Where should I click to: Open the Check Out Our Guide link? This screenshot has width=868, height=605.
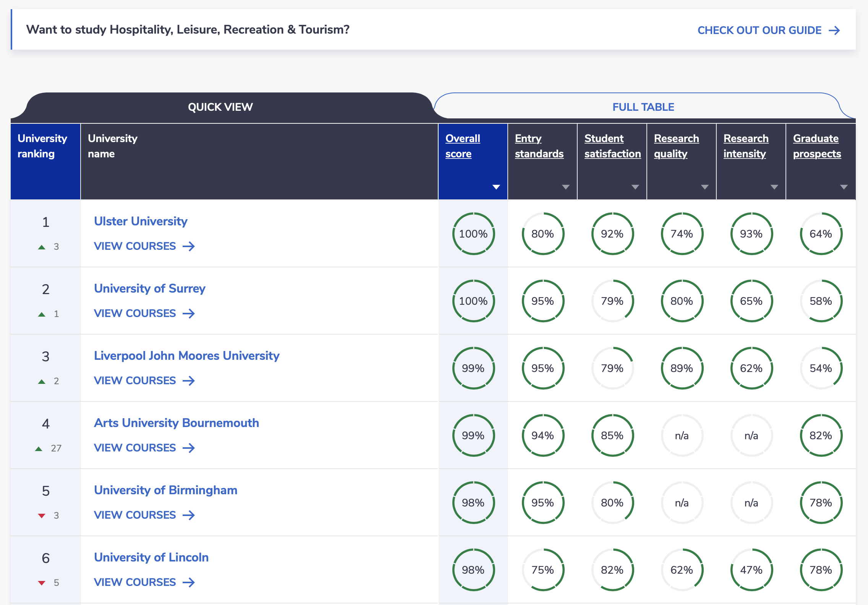(x=769, y=31)
